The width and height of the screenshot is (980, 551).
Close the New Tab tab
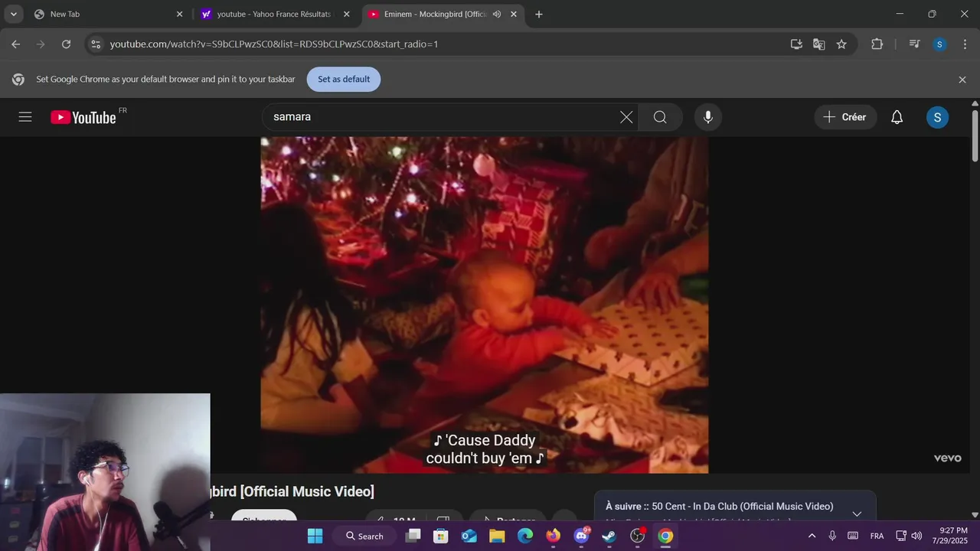[180, 14]
